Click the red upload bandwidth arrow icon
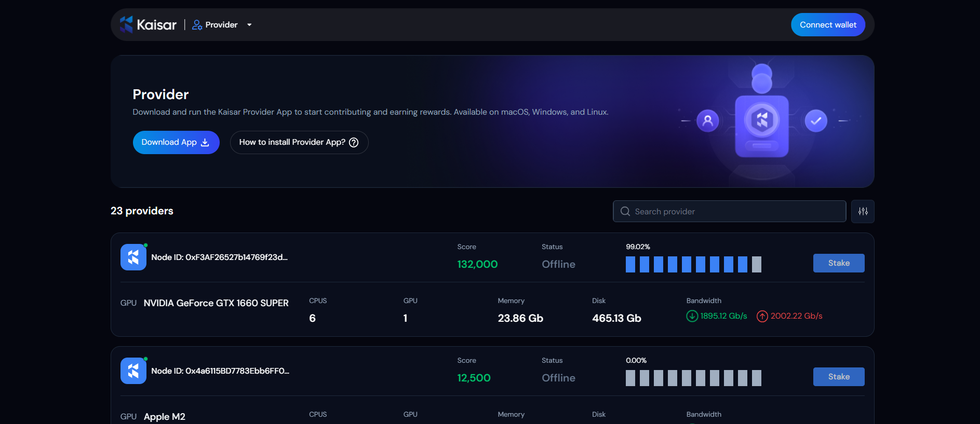Viewport: 980px width, 424px height. pyautogui.click(x=762, y=316)
